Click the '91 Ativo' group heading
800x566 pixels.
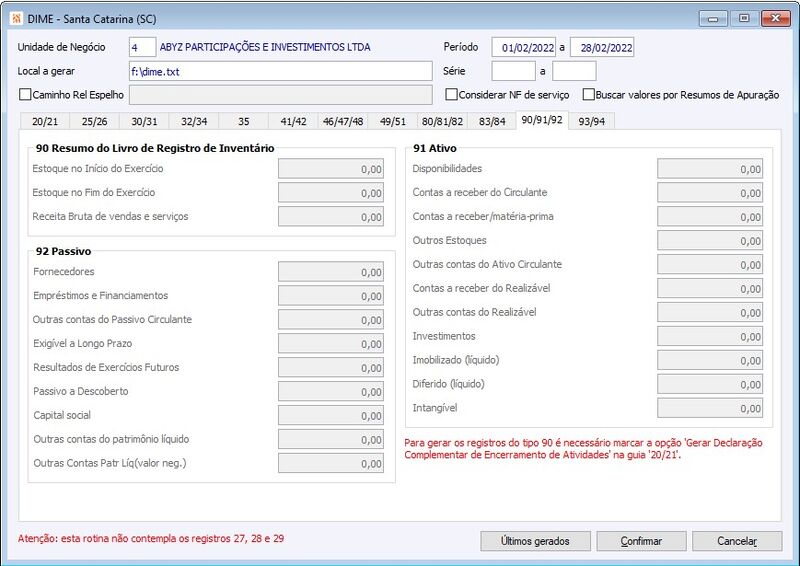point(435,148)
